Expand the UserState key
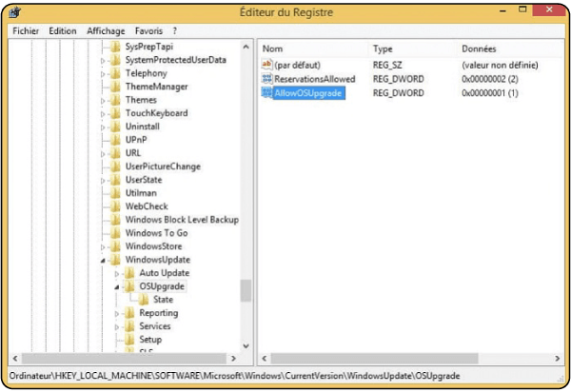 pos(103,181)
